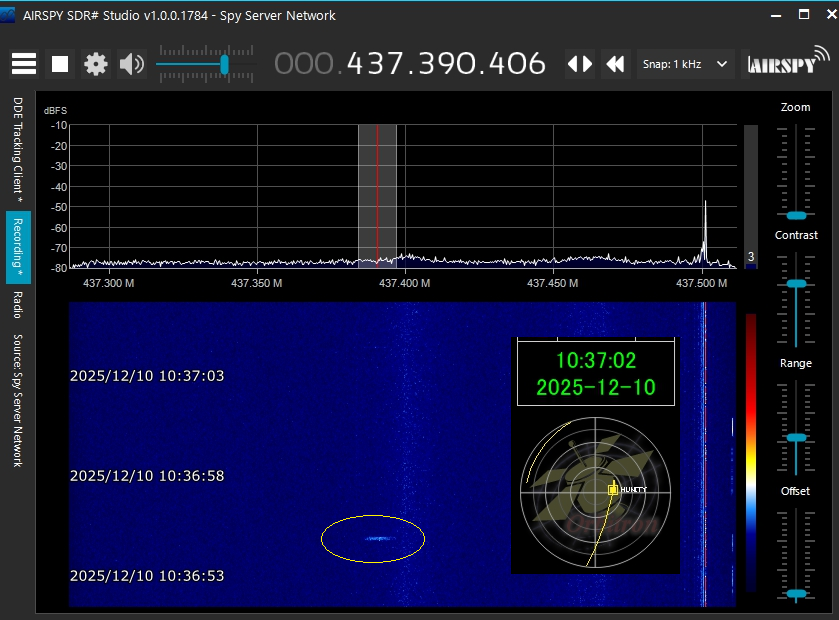The height and width of the screenshot is (620, 839).
Task: Open the Source: Spy Server Network tab
Action: tap(18, 401)
